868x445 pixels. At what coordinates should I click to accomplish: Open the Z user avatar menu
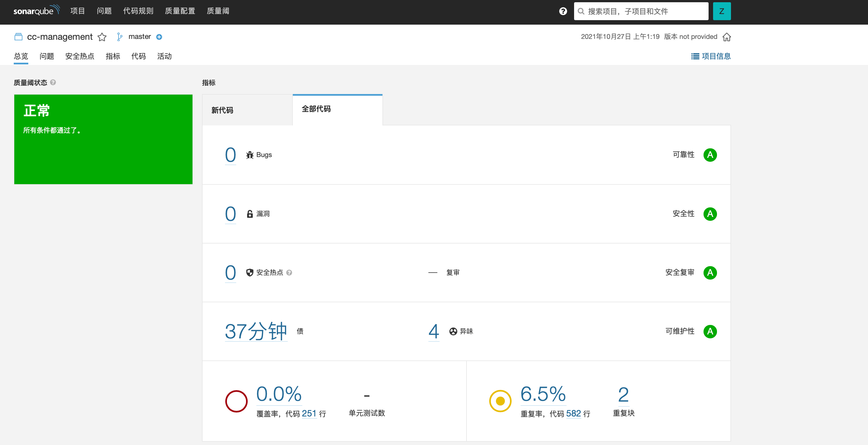721,11
